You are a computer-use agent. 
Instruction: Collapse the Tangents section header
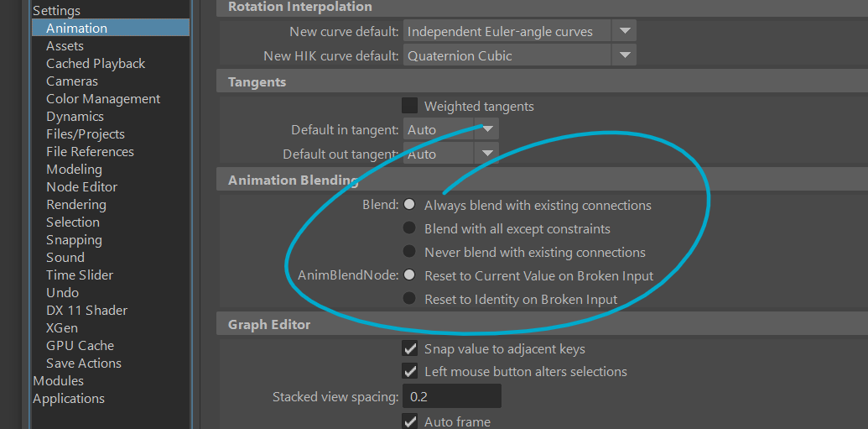543,82
